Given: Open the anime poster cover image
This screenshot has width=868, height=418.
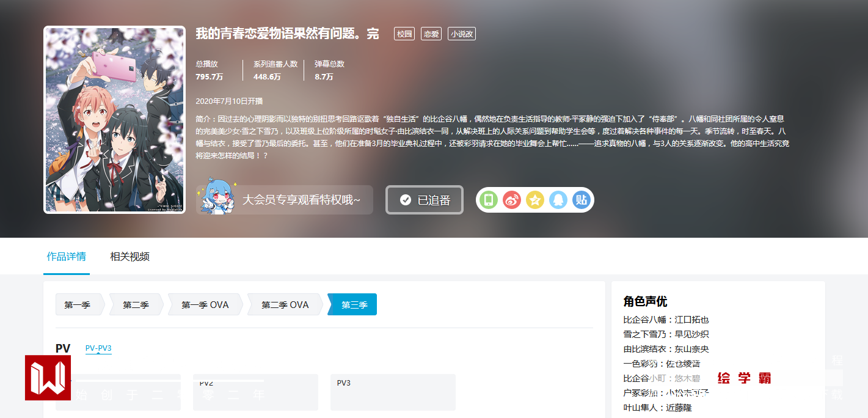Looking at the screenshot, I should [114, 120].
